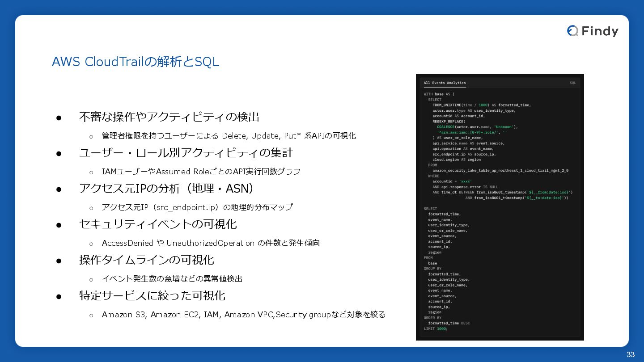Select bullet 'セキュリティイベントの可視化'

pos(158,224)
